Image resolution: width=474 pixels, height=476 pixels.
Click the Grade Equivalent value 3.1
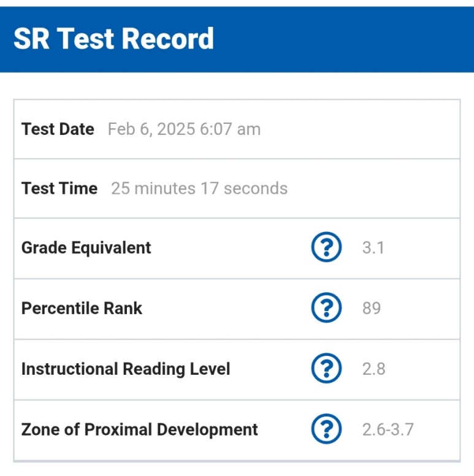[373, 248]
